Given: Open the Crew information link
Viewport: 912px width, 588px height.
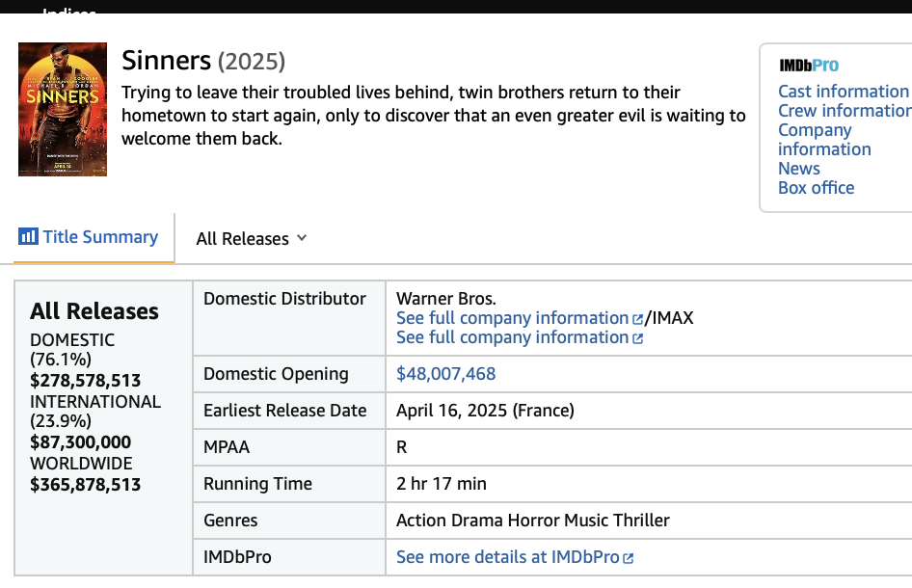Looking at the screenshot, I should pos(845,111).
